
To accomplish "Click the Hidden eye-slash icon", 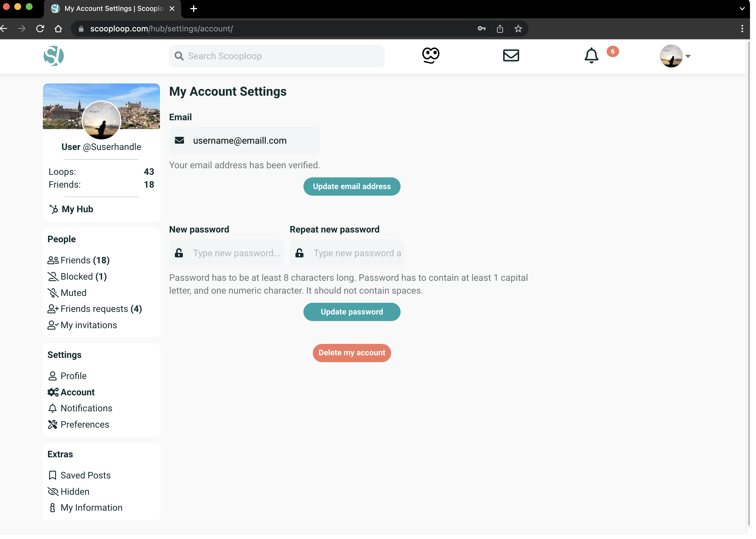I will (x=53, y=492).
